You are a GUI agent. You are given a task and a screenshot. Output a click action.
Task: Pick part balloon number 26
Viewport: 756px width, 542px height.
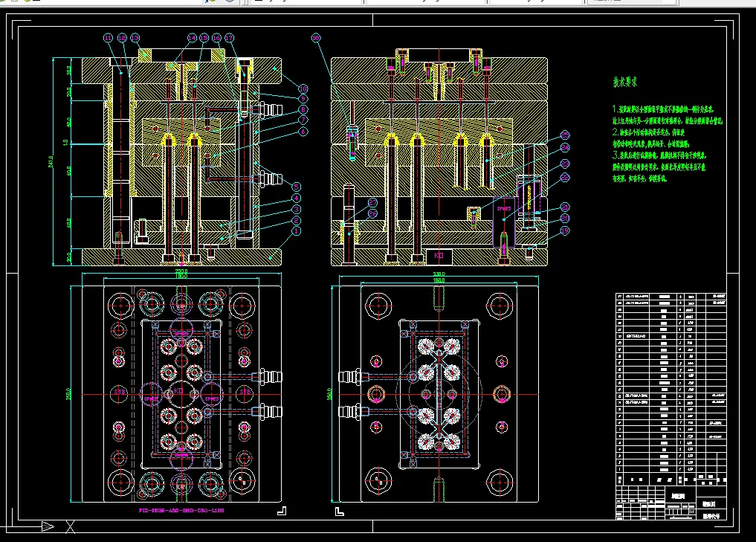(x=372, y=213)
